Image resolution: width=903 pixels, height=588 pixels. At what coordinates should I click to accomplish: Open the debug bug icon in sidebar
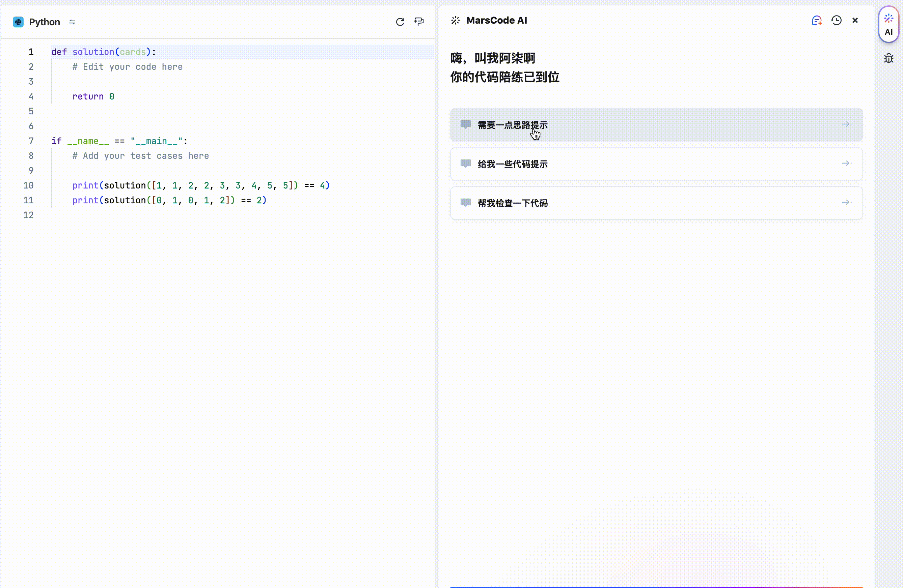coord(888,58)
